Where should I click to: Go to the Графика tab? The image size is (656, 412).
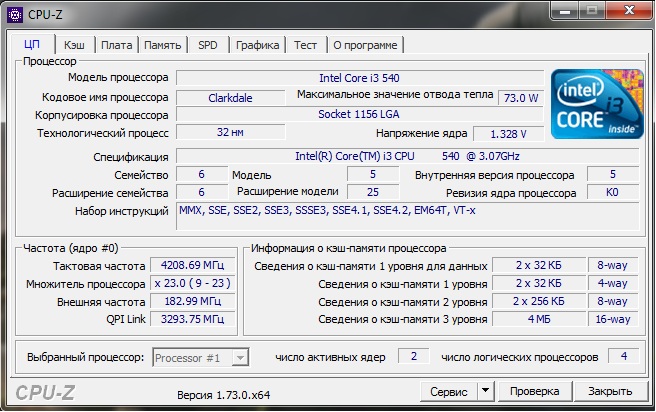coord(257,45)
